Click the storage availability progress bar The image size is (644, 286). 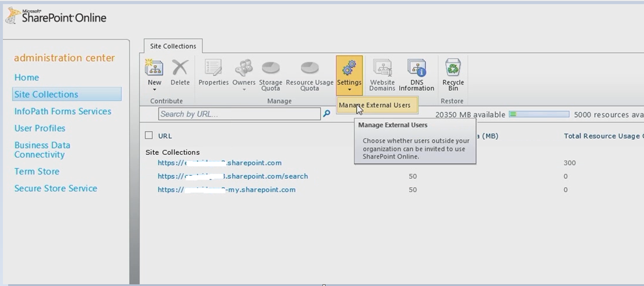(539, 114)
